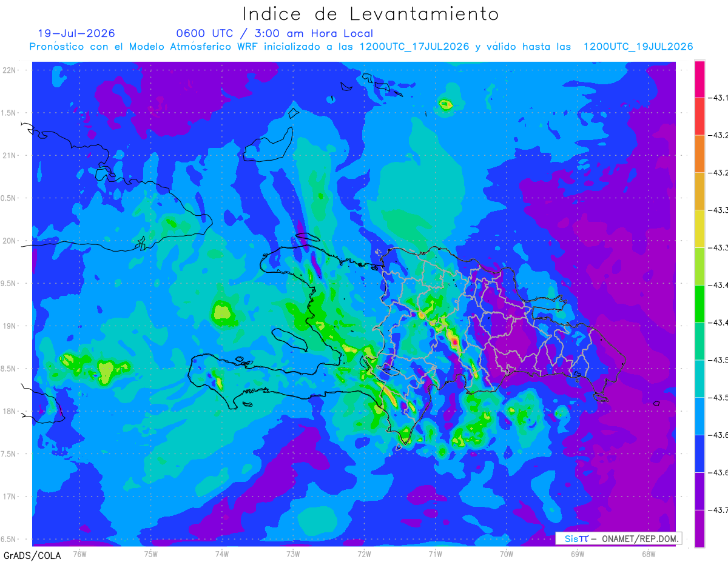The image size is (728, 562).
Task: Click the '1.5N' latitude tick label
Action: [9, 113]
